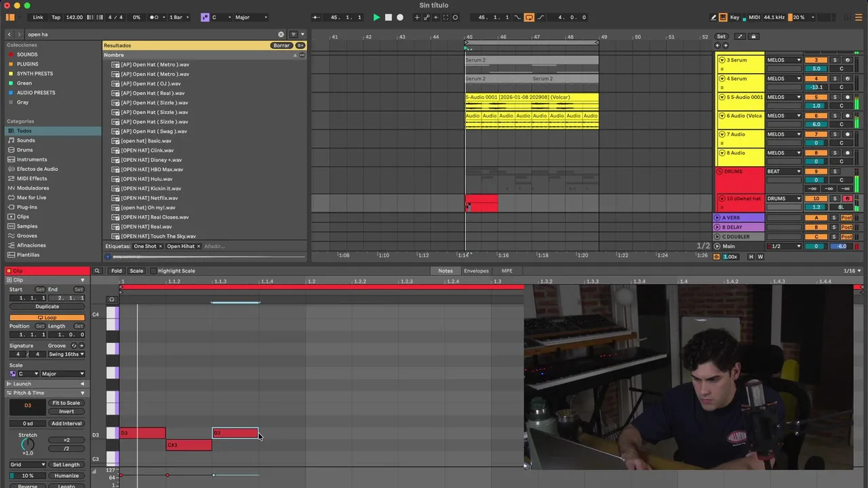Image resolution: width=868 pixels, height=488 pixels.
Task: Solo the DRUMS group track
Action: click(x=835, y=171)
